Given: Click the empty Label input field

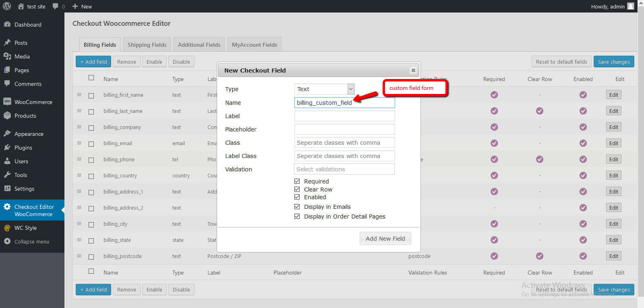Looking at the screenshot, I should coord(344,116).
